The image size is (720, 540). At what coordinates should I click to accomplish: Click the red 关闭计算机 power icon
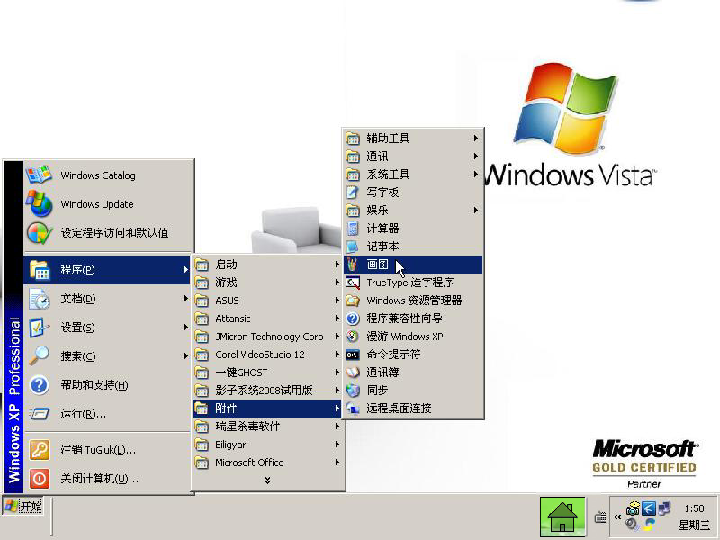[39, 478]
